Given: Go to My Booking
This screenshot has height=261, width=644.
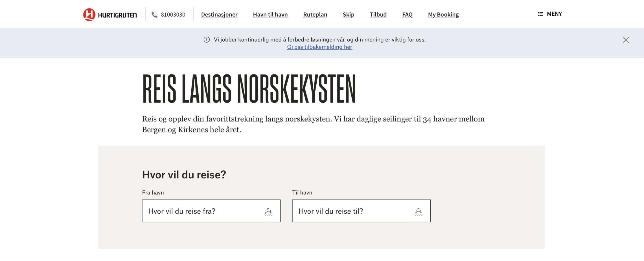Looking at the screenshot, I should click(443, 15).
